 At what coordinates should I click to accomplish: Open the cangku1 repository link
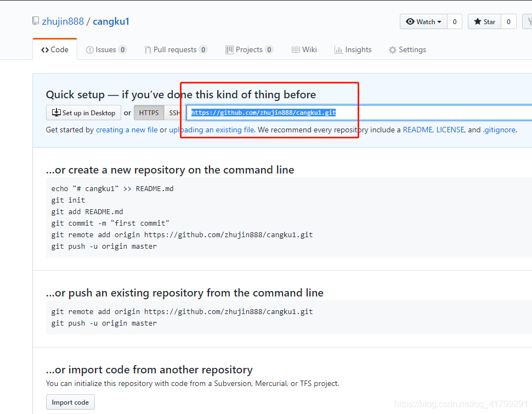pyautogui.click(x=111, y=21)
